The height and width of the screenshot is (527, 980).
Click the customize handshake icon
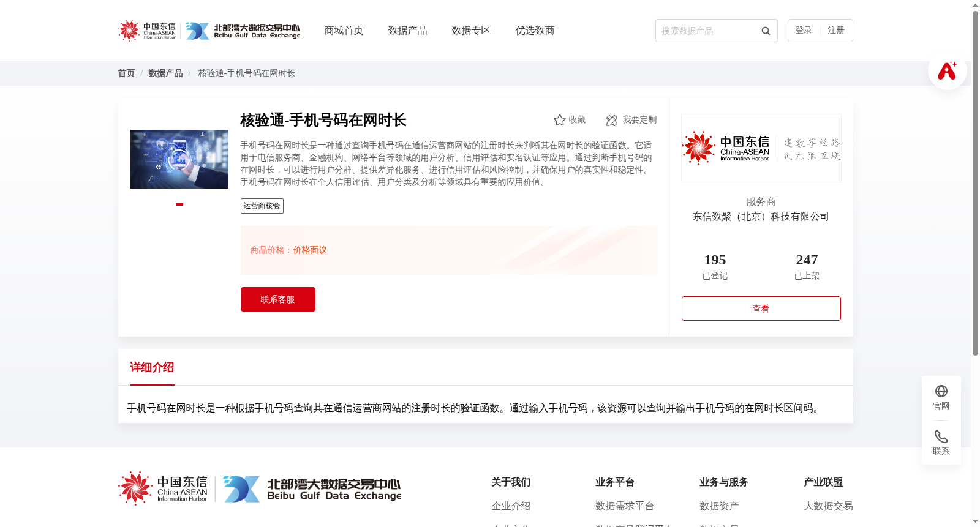[612, 120]
